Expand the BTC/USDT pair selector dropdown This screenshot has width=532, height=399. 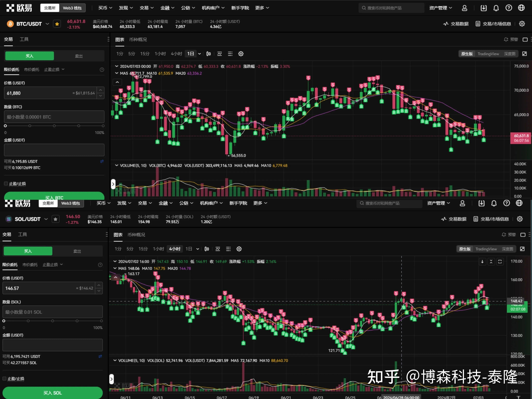tap(47, 24)
